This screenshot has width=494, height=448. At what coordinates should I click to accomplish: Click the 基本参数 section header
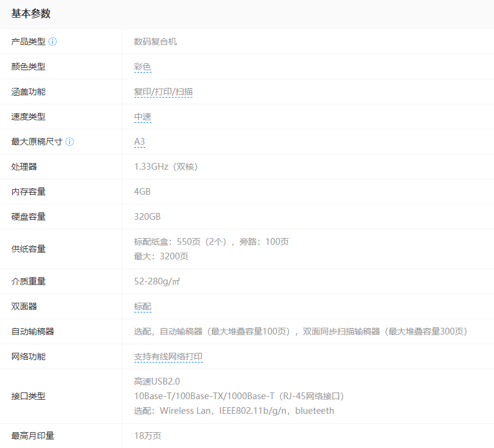point(31,13)
